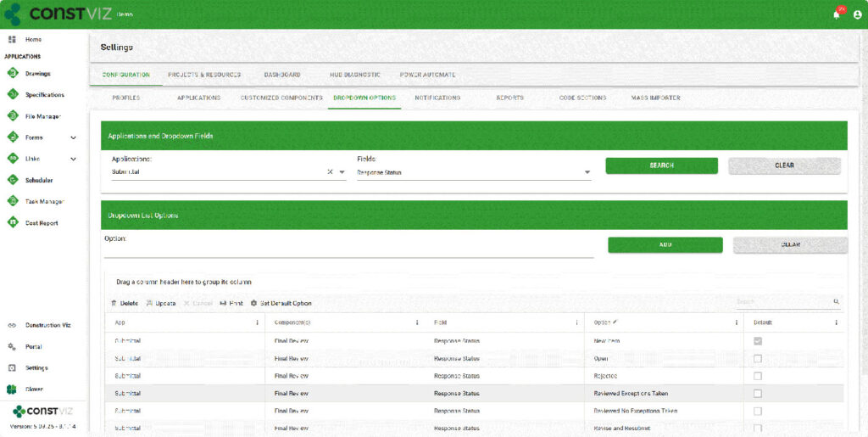Screen dimensions: 868x437
Task: Open the Scheduler application
Action: tap(39, 180)
